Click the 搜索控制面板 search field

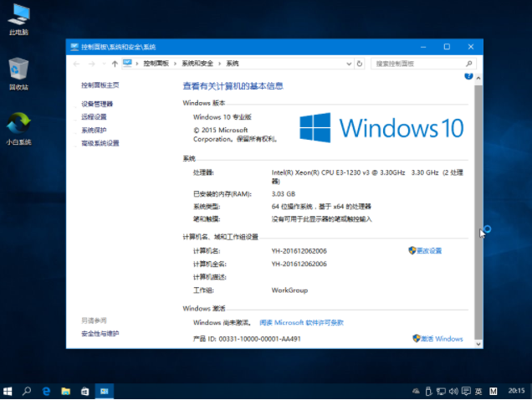click(418, 64)
